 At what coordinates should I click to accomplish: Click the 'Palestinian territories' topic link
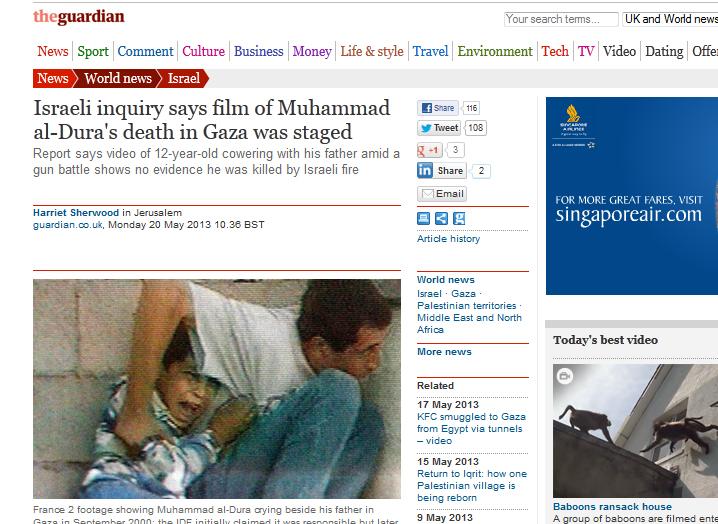(x=467, y=306)
